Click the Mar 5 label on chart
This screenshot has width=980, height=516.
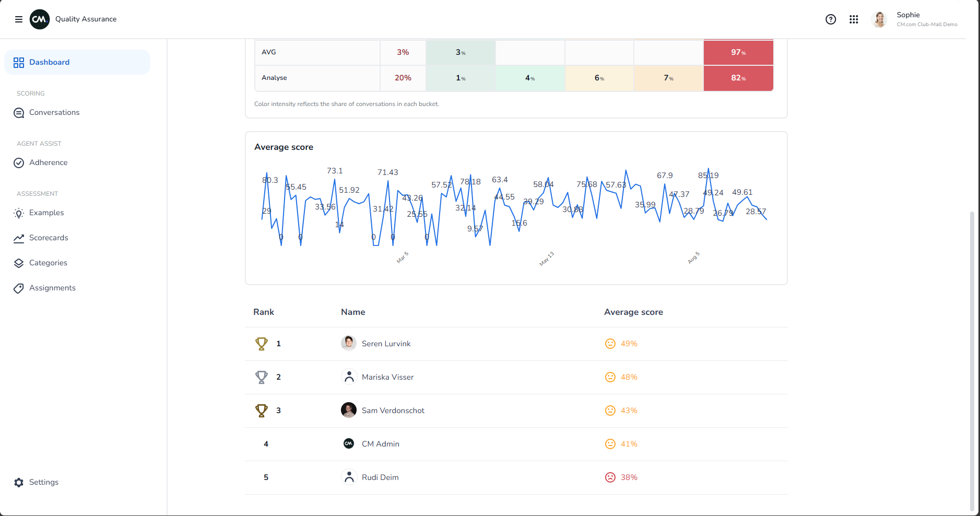403,257
